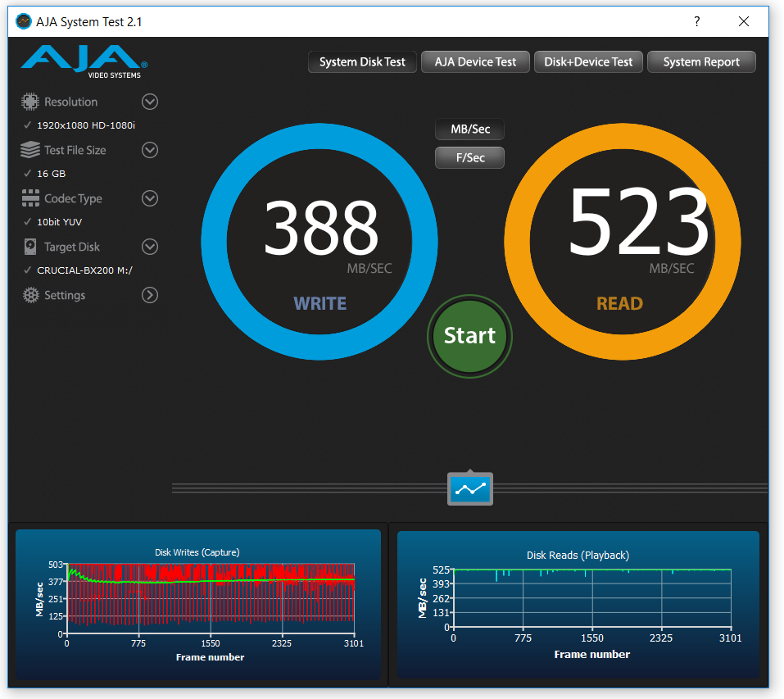
Task: Click the 523 read speed value
Action: 638,220
